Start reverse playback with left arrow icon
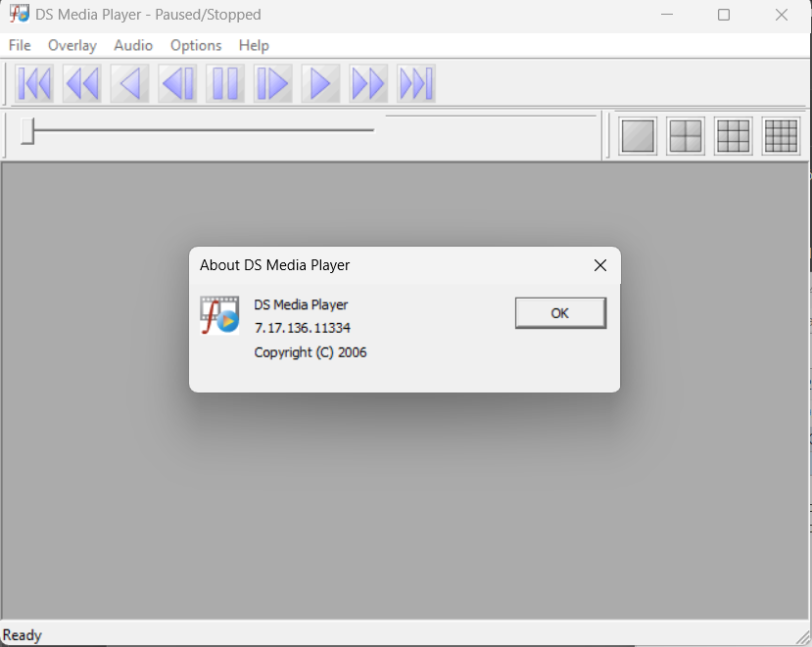The width and height of the screenshot is (812, 647). [129, 84]
